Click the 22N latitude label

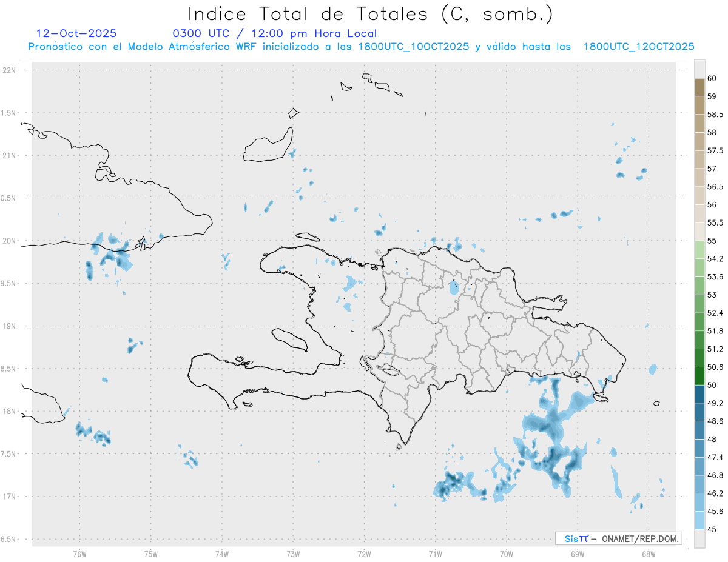pyautogui.click(x=10, y=70)
